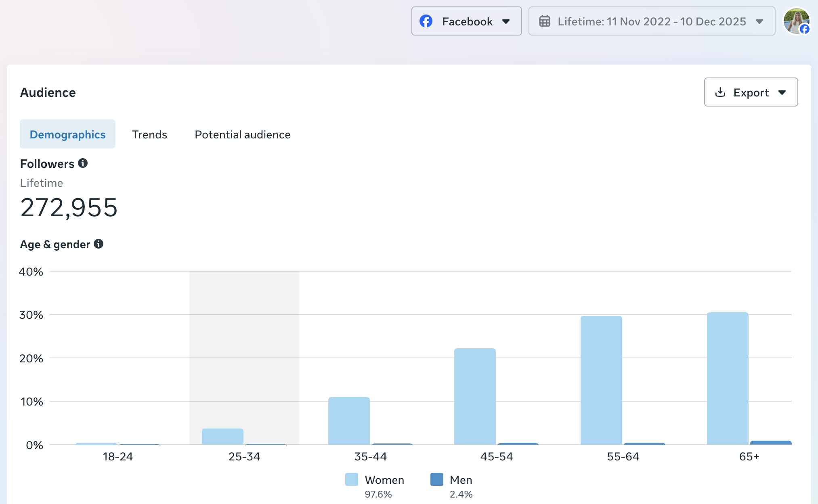The width and height of the screenshot is (818, 504).
Task: Click the Export button label
Action: point(751,92)
